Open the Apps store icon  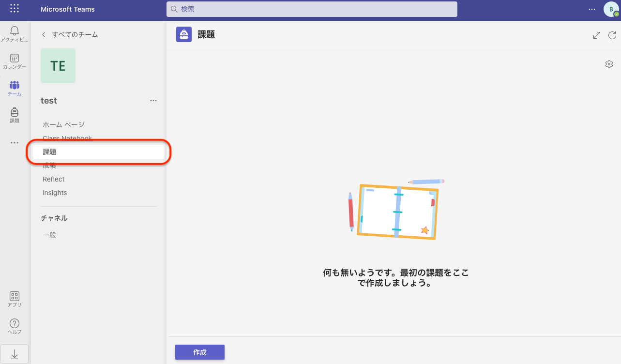point(15,299)
